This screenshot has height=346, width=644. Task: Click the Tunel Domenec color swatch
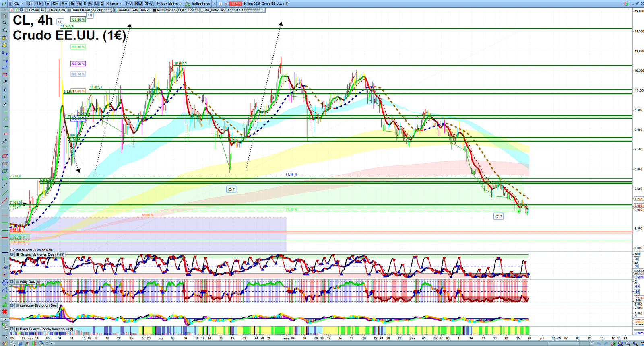click(70, 10)
